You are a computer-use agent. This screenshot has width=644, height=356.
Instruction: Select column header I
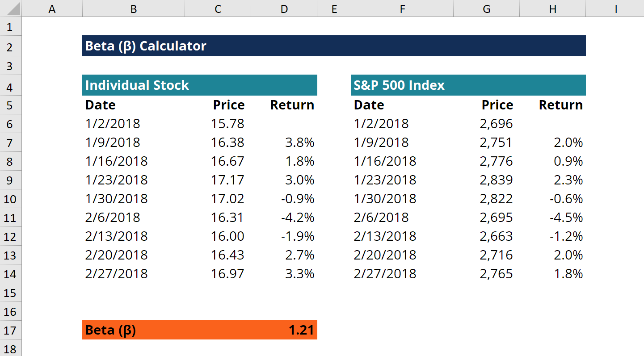(x=615, y=8)
